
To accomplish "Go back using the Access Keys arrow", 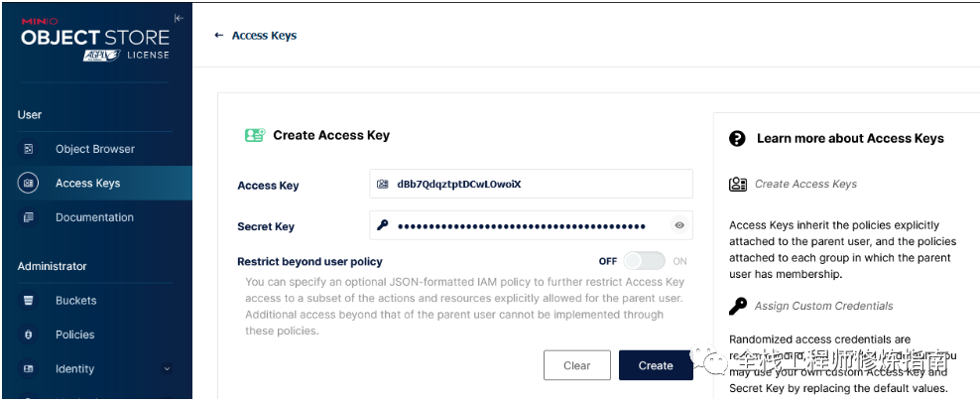I will (x=218, y=35).
